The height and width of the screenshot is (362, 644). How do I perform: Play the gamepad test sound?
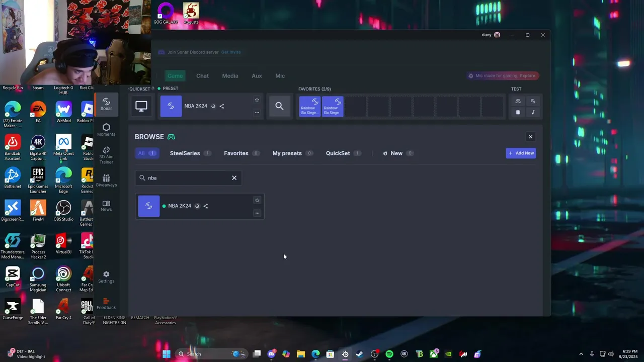518,101
